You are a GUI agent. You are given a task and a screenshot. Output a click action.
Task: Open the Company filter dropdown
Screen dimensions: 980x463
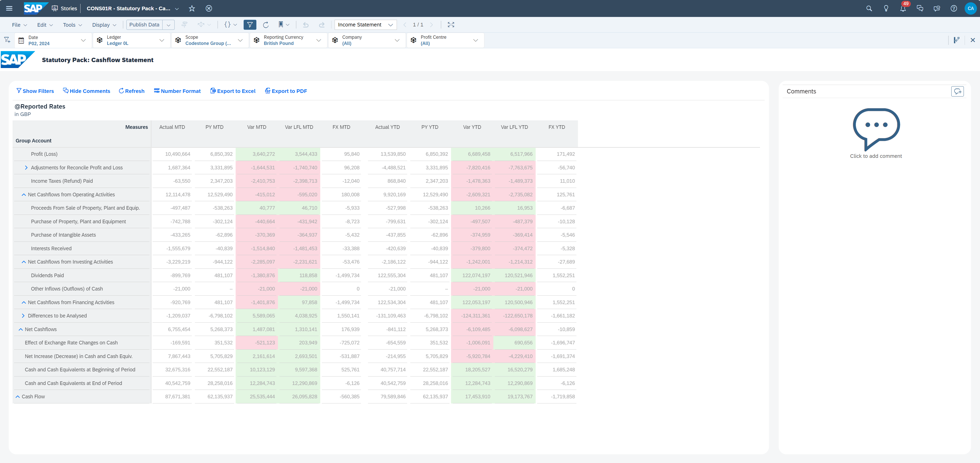(367, 40)
